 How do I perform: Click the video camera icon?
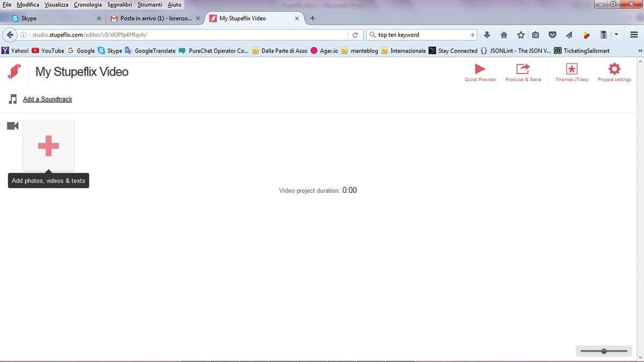tap(13, 126)
